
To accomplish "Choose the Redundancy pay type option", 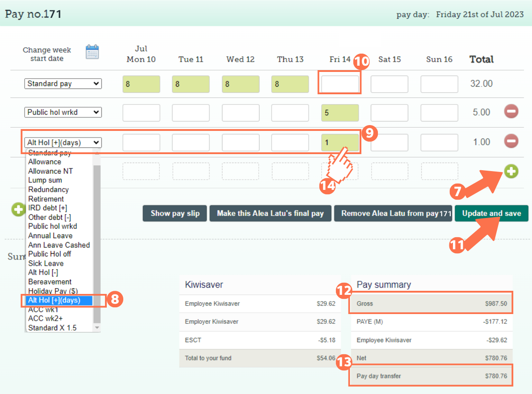I will click(x=49, y=189).
